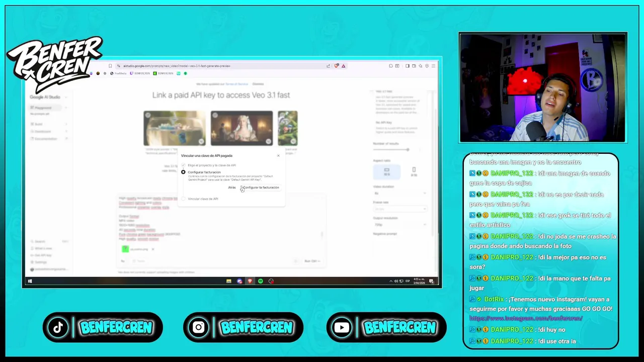
Task: Toggle the browser sidebar panel icon
Action: [408, 66]
